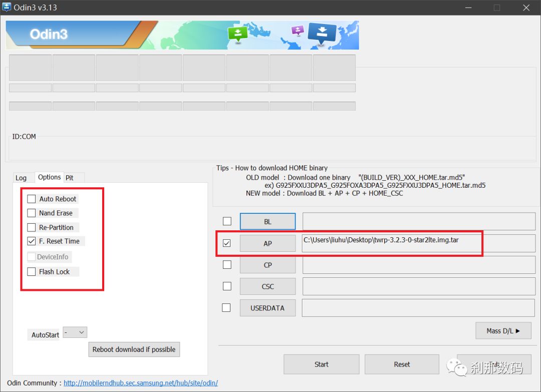Uncheck the F. Reset Time option
Image resolution: width=541 pixels, height=392 pixels.
32,241
